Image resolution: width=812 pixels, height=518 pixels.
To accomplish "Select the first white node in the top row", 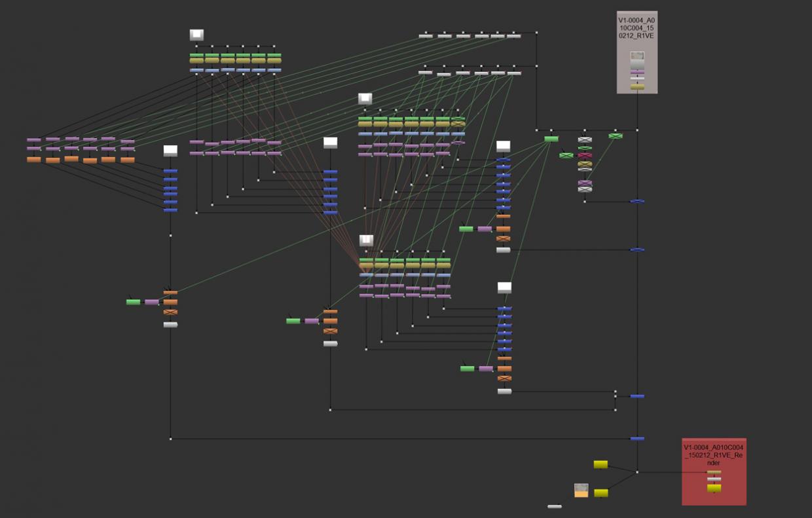I will [426, 36].
